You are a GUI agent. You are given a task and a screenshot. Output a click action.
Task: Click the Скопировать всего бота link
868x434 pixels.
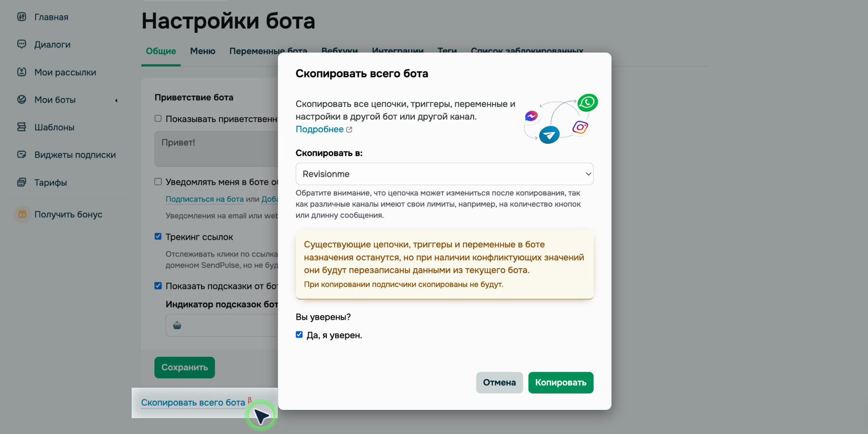click(192, 402)
